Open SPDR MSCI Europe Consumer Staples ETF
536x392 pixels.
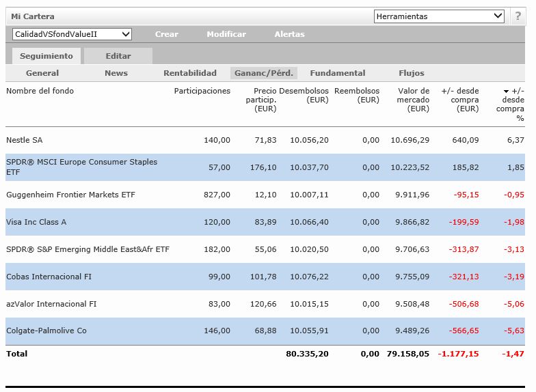(x=81, y=167)
